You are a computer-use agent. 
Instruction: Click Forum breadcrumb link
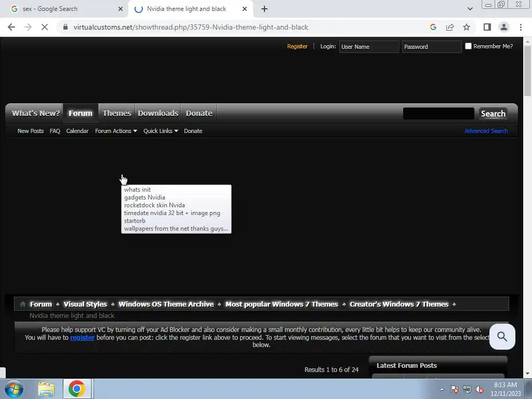point(41,304)
